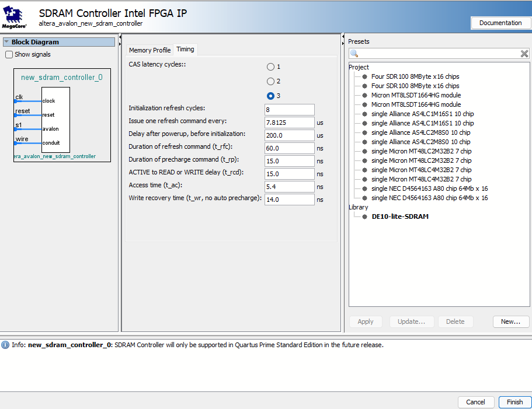Screen dimensions: 532x409
Task: Click the Finish button
Action: (514, 402)
